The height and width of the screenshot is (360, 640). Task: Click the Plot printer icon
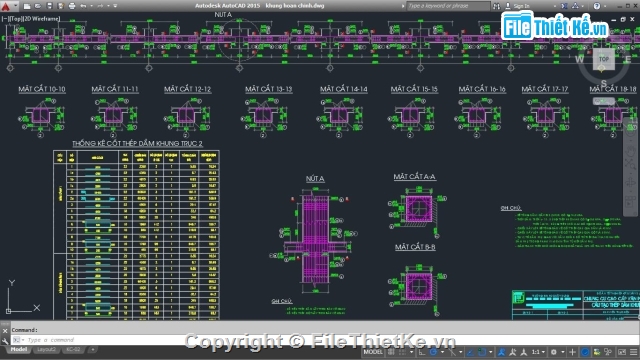point(72,6)
